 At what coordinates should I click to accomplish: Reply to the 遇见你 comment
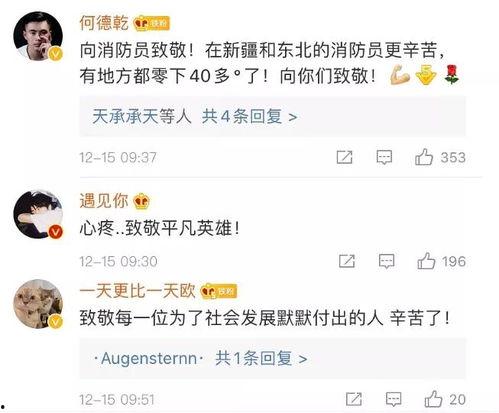387,261
